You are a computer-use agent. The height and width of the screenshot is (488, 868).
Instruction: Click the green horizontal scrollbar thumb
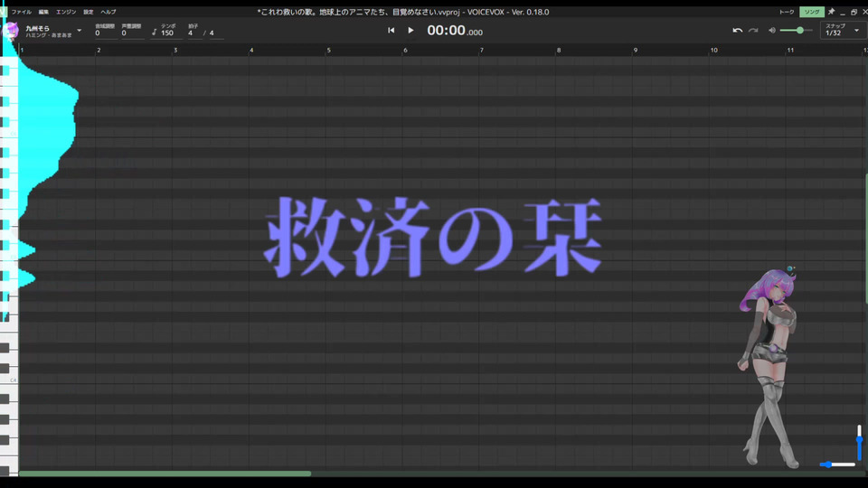pyautogui.click(x=165, y=474)
